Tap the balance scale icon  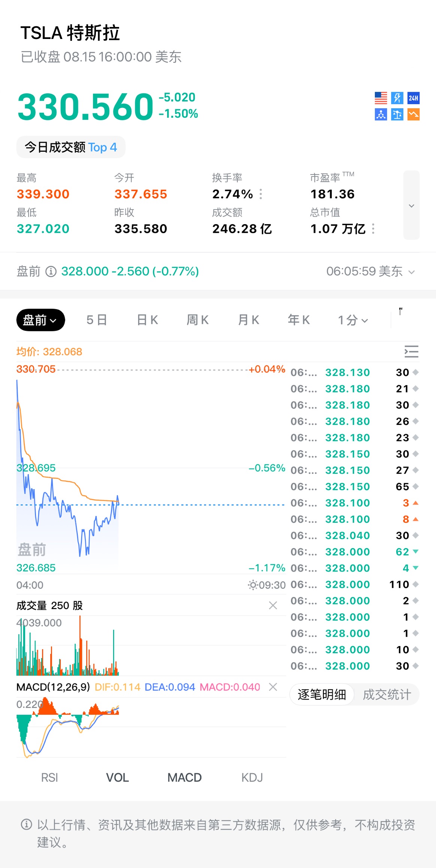pyautogui.click(x=397, y=114)
